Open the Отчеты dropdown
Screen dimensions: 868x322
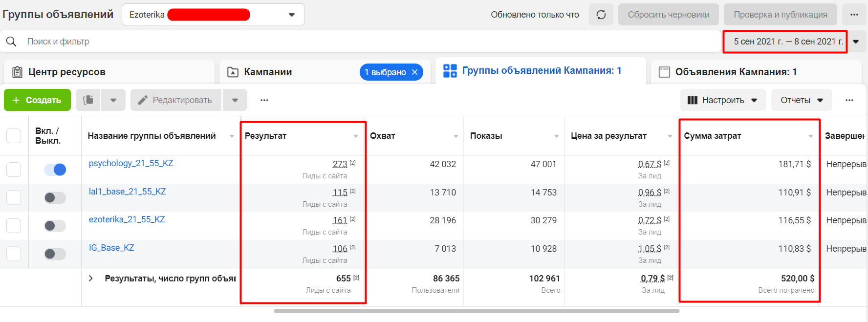click(x=802, y=100)
